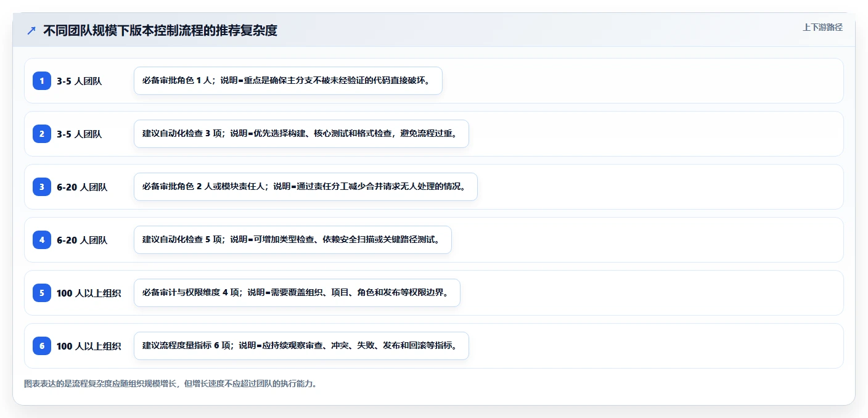Click the 上下游路径 label in header
Image resolution: width=868 pixels, height=418 pixels.
point(822,27)
